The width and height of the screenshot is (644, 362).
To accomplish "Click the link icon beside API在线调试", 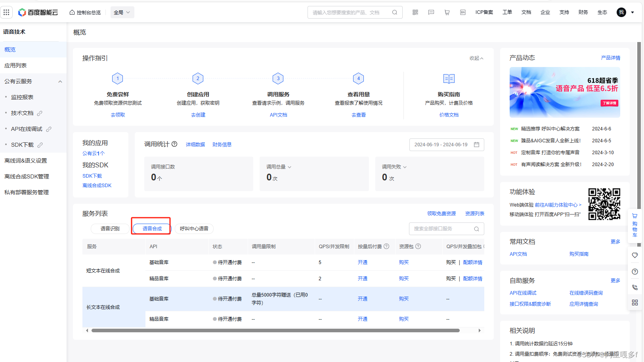I will click(49, 129).
